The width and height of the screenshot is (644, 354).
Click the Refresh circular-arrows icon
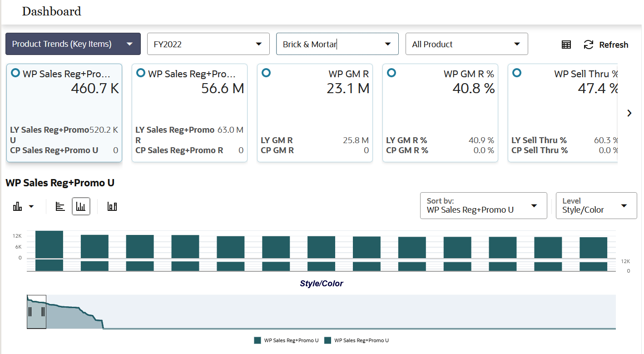pos(589,44)
